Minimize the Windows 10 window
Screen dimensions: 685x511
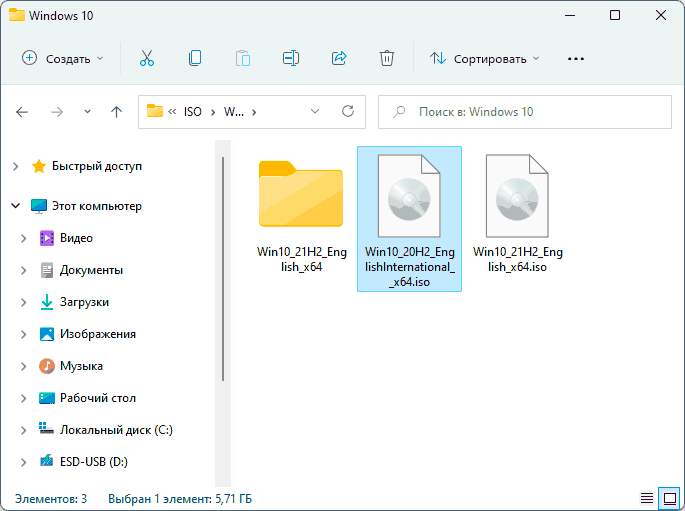(x=569, y=15)
